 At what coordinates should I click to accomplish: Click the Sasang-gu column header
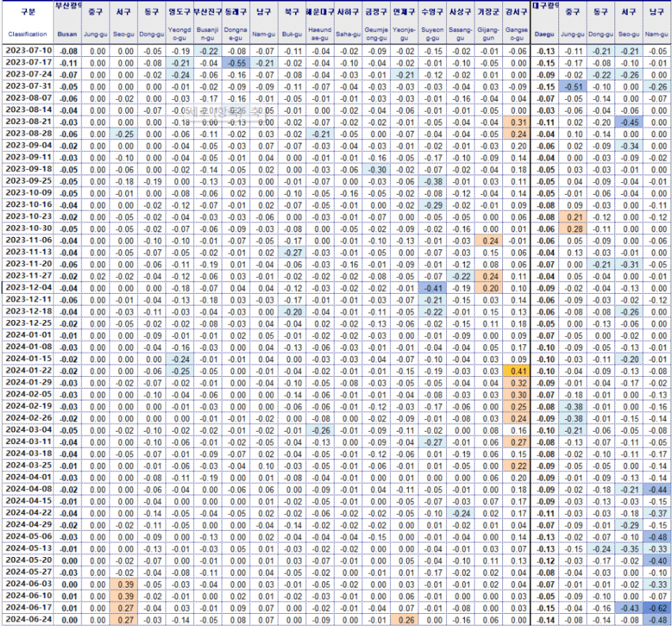point(460,23)
